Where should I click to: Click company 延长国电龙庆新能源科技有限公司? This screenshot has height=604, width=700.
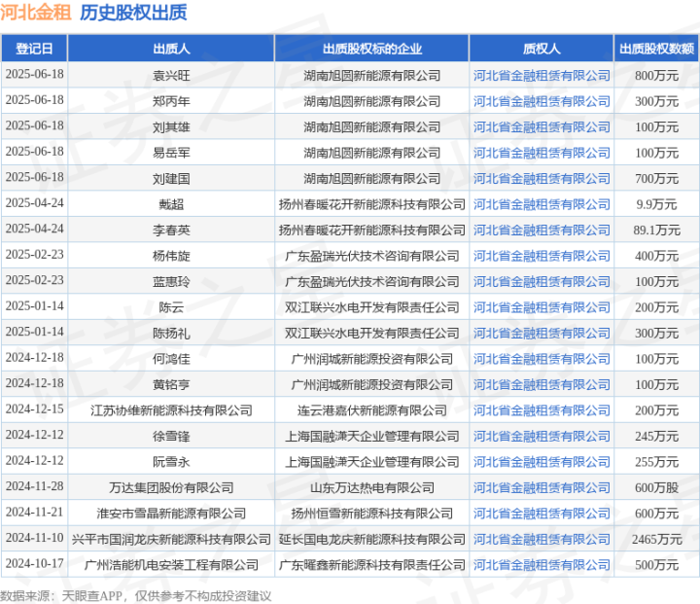371,539
